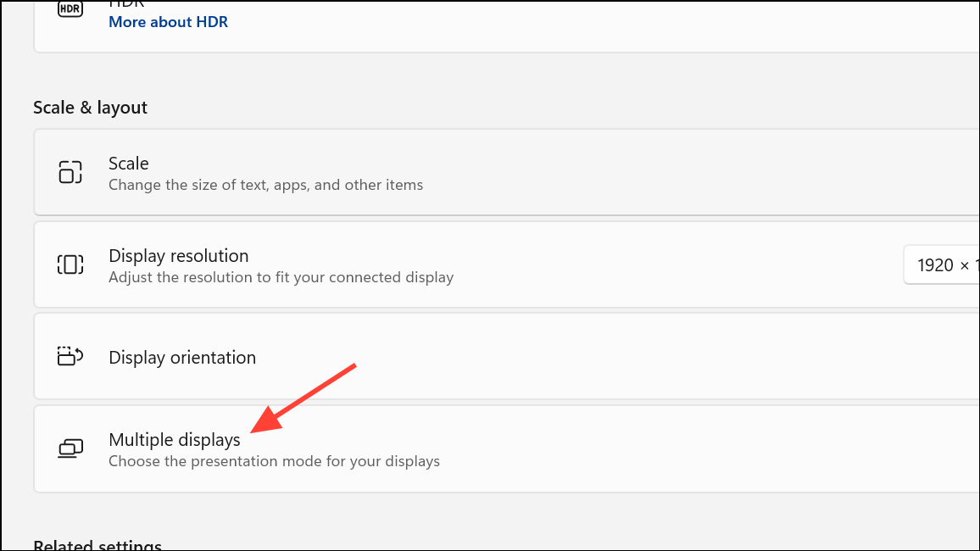980x551 pixels.
Task: Select the Display resolution title text
Action: (x=178, y=256)
